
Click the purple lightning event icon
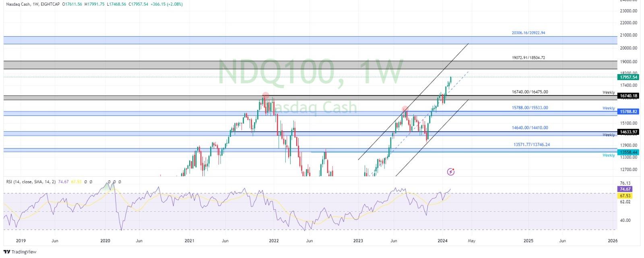pyautogui.click(x=451, y=172)
